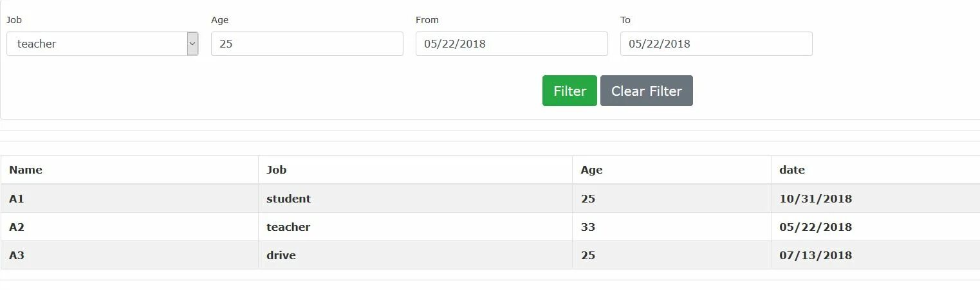This screenshot has width=980, height=290.
Task: Select the A1 row name cell
Action: pos(17,199)
